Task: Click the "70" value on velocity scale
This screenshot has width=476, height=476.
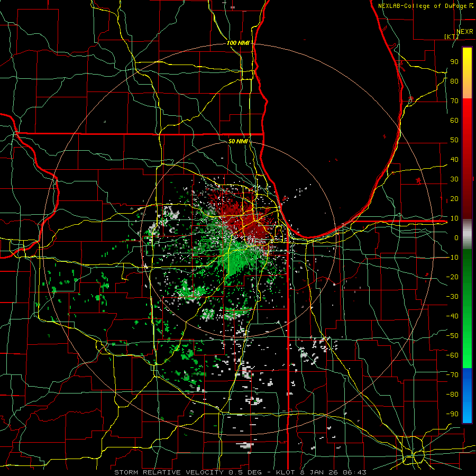Action: click(x=454, y=101)
